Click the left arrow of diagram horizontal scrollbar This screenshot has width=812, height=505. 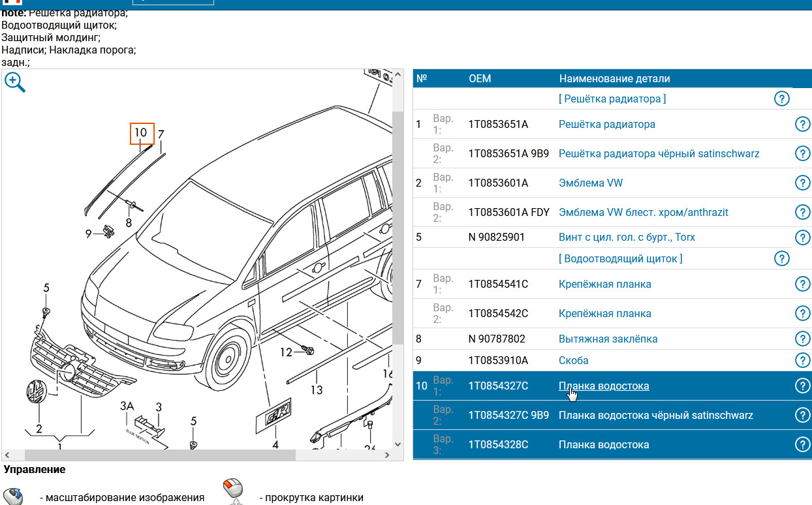tap(7, 455)
